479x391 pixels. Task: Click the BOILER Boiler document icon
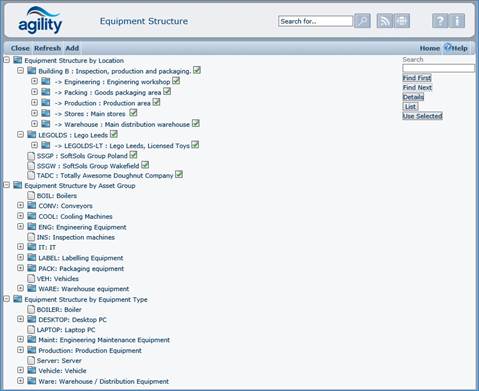click(x=31, y=309)
